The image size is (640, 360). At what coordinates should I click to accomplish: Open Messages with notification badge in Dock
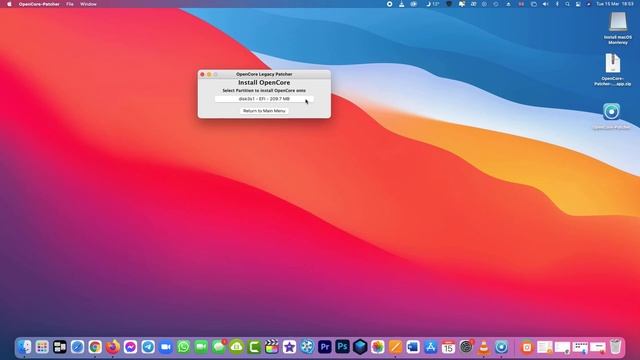click(x=219, y=347)
